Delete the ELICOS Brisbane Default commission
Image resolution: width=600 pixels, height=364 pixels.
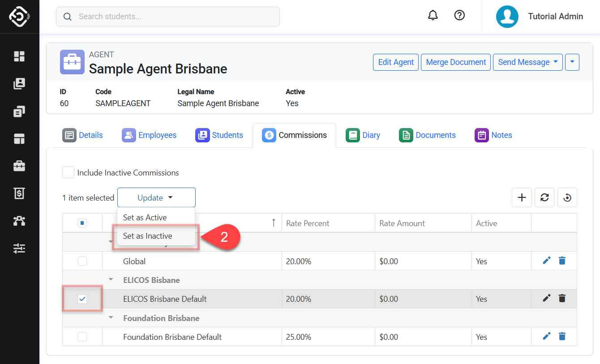pos(562,298)
